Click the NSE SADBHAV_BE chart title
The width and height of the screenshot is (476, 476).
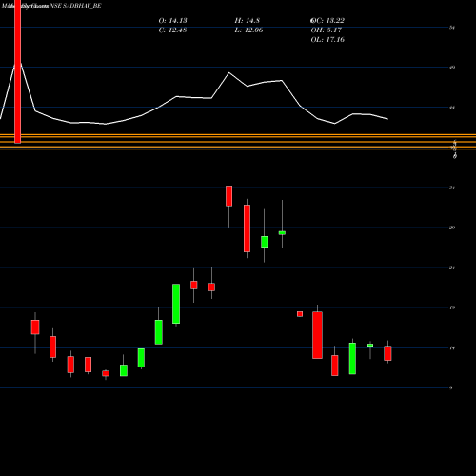pos(76,6)
